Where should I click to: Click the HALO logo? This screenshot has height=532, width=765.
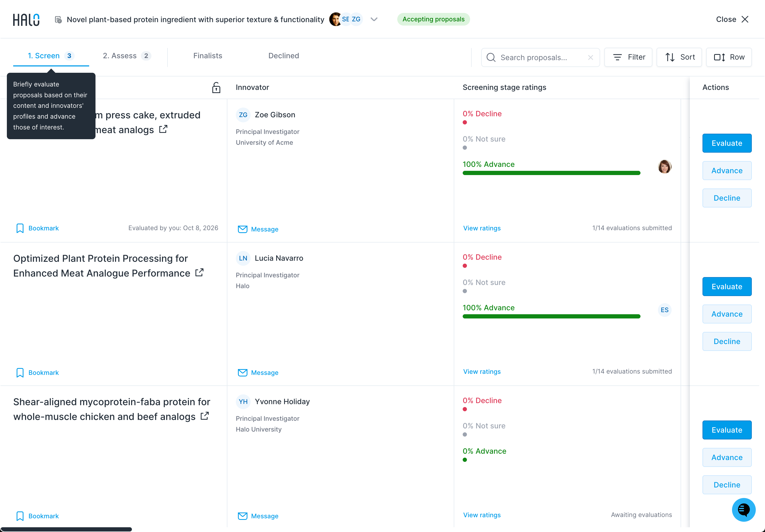(26, 20)
